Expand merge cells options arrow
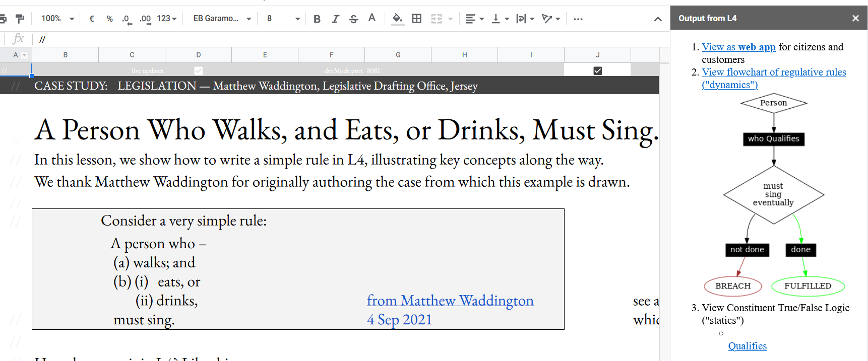The height and width of the screenshot is (361, 868). 450,19
